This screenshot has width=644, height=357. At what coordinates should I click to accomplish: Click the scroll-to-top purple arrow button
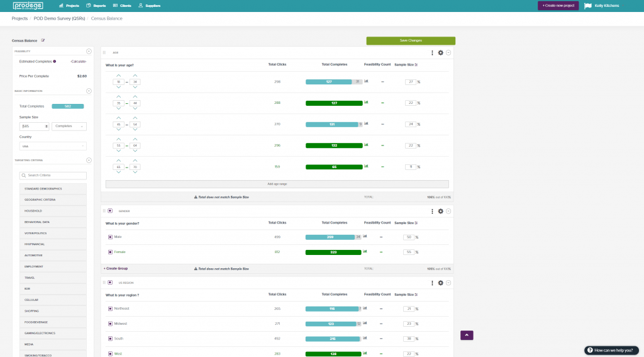pyautogui.click(x=467, y=335)
